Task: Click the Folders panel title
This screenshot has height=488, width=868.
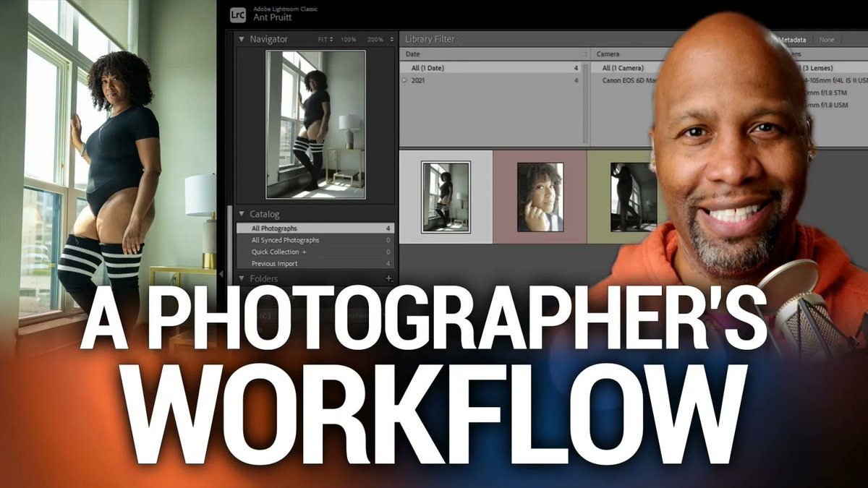Action: (x=263, y=278)
